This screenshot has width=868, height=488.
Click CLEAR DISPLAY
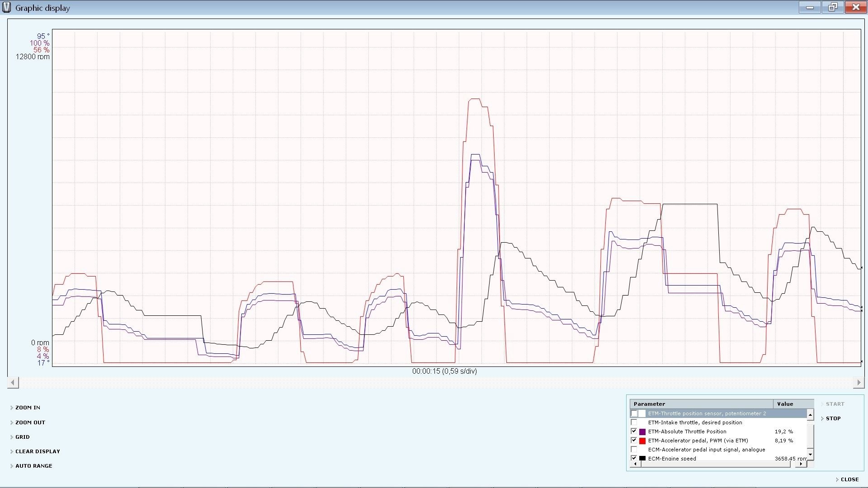(38, 451)
